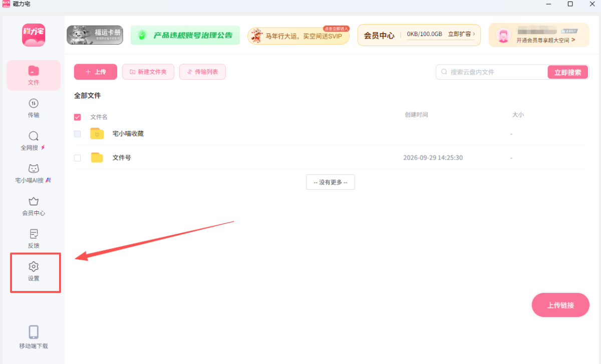Click the file name 文件号
This screenshot has width=601, height=364.
pos(122,158)
